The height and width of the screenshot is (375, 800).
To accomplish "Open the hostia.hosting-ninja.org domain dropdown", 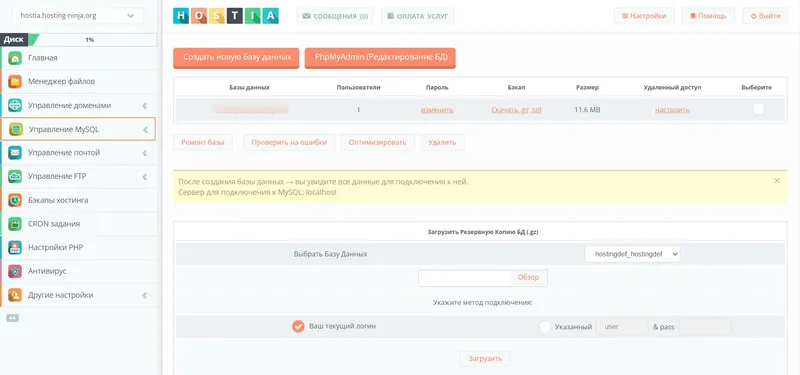I will (78, 16).
